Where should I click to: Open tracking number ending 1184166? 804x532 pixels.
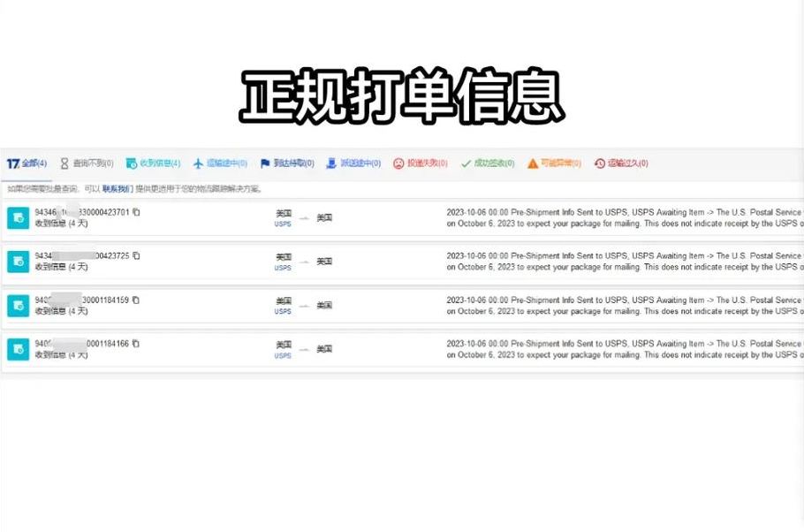(81, 343)
